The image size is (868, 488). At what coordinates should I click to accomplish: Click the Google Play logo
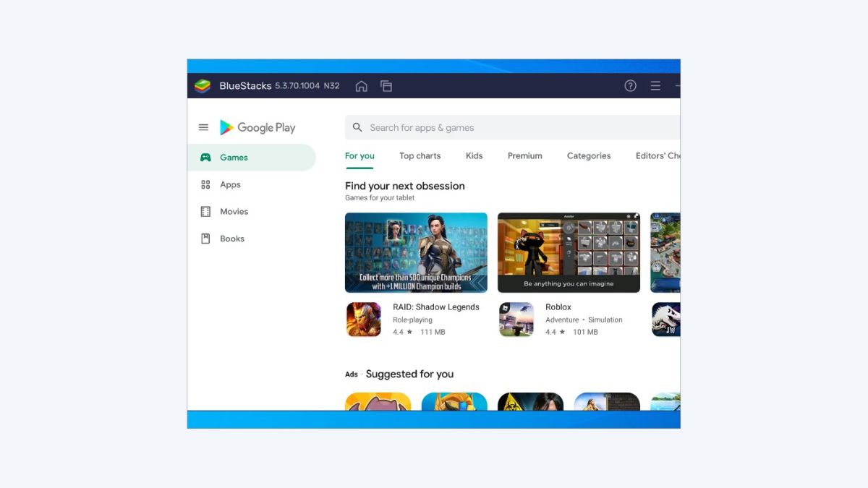coord(258,127)
